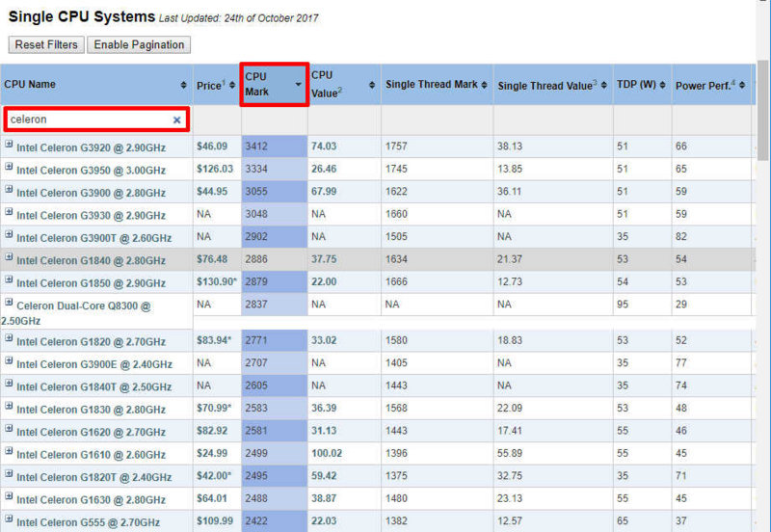The image size is (771, 532).
Task: Open the Intel Celeron G3900E @ 2.40GHz link
Action: coord(94,364)
